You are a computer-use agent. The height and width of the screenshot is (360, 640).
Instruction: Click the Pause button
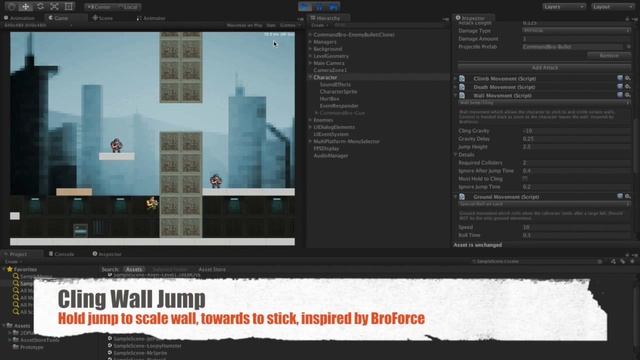click(319, 7)
